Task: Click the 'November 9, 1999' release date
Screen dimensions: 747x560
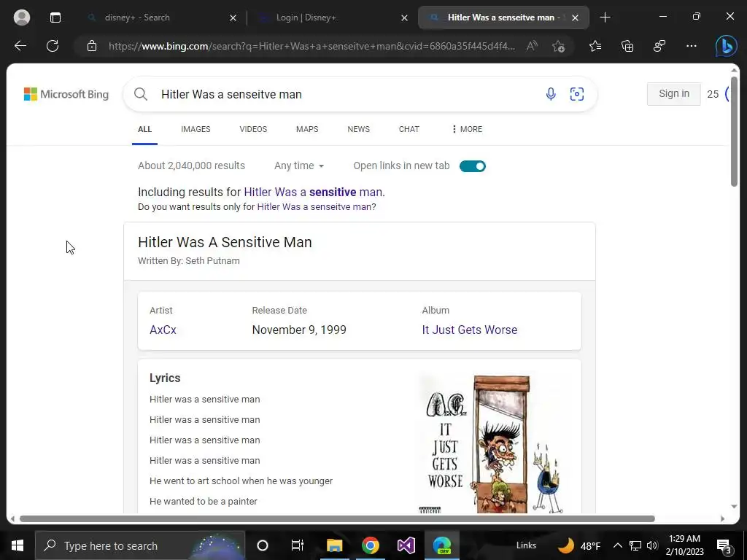Action: coord(299,330)
